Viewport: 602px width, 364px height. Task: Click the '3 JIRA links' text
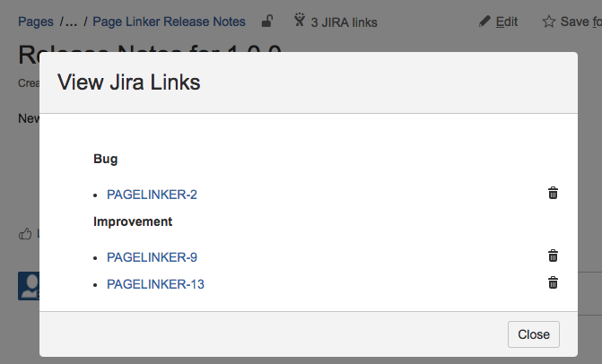point(344,22)
